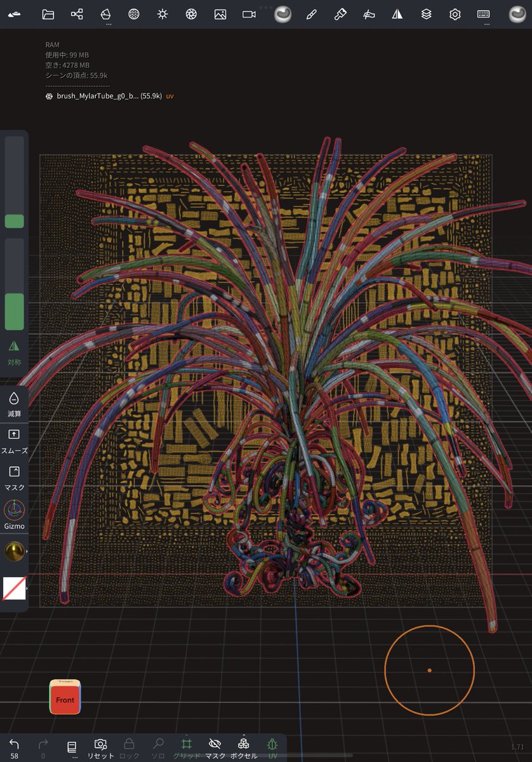Image resolution: width=532 pixels, height=762 pixels.
Task: Undo last action (58 steps)
Action: tap(14, 748)
